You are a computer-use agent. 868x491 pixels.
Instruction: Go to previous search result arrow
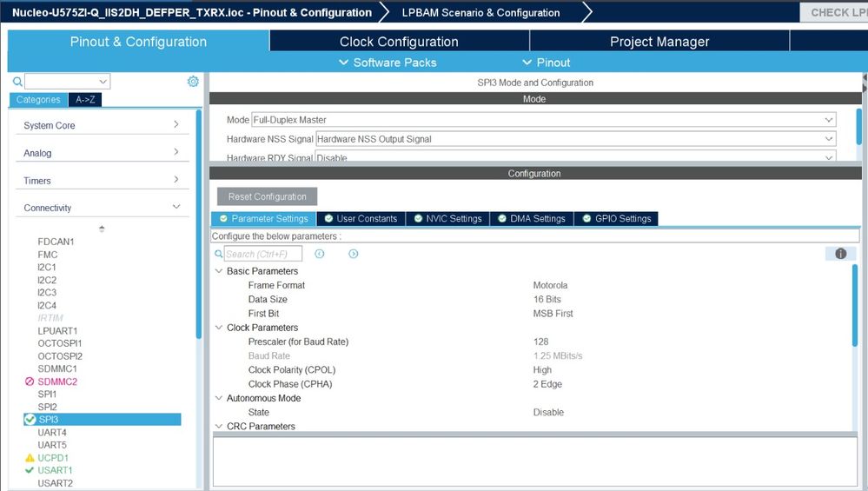pyautogui.click(x=320, y=254)
